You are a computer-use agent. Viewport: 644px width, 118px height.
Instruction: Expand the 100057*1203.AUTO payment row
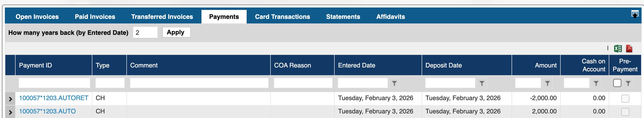pos(10,112)
